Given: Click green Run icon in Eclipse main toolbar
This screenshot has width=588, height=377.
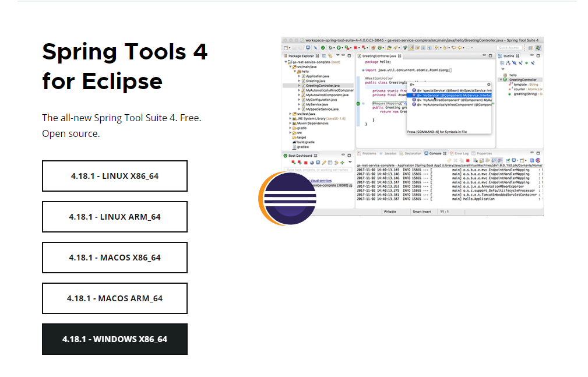Looking at the screenshot, I should [x=339, y=48].
